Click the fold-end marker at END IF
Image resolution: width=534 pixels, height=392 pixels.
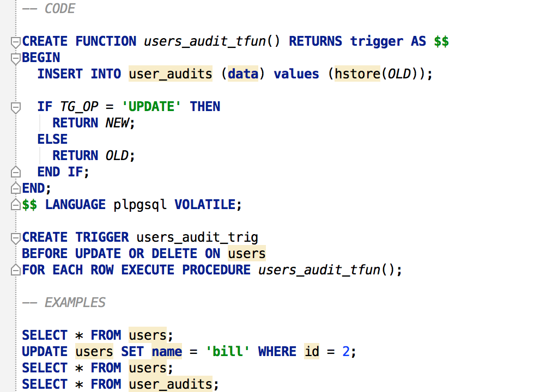[15, 171]
